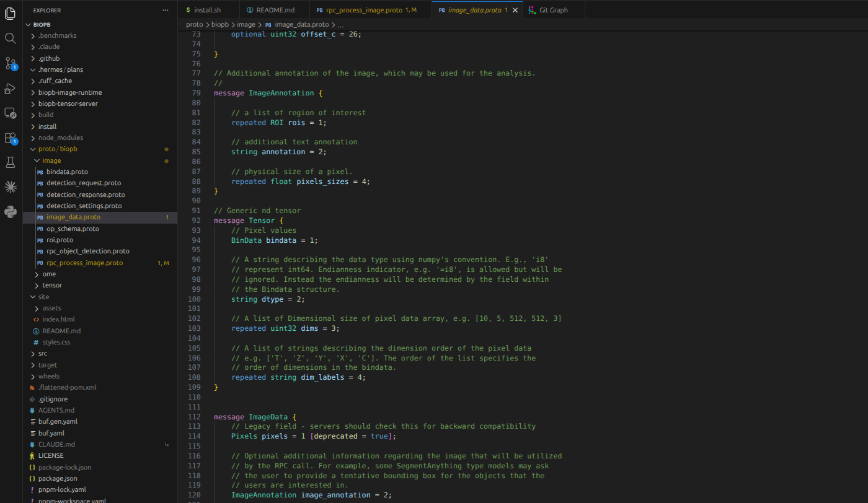Switch to the Git Graph tab
Screen dimensions: 868x503
coord(553,10)
